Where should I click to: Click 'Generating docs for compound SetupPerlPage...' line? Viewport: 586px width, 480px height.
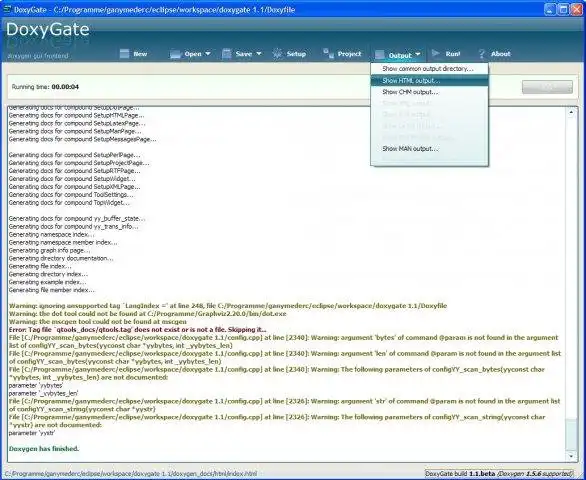(75, 155)
